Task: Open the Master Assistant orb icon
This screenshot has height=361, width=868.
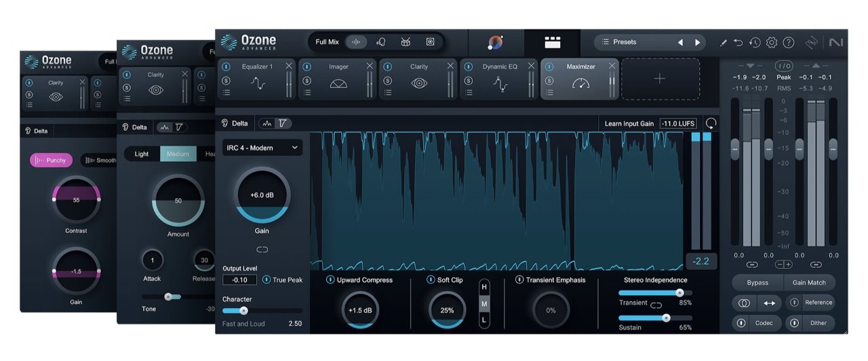Action: 496,43
